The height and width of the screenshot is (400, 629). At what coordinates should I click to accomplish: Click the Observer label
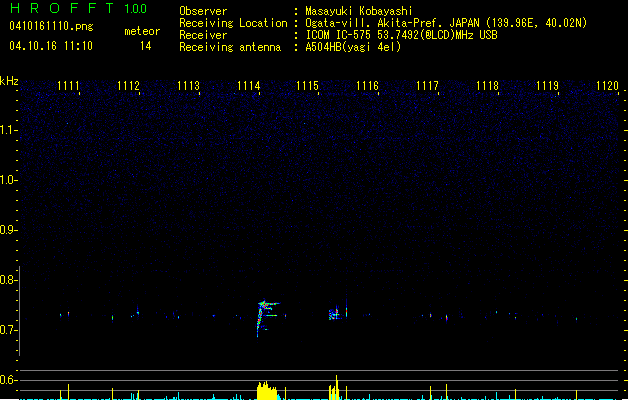(x=203, y=11)
